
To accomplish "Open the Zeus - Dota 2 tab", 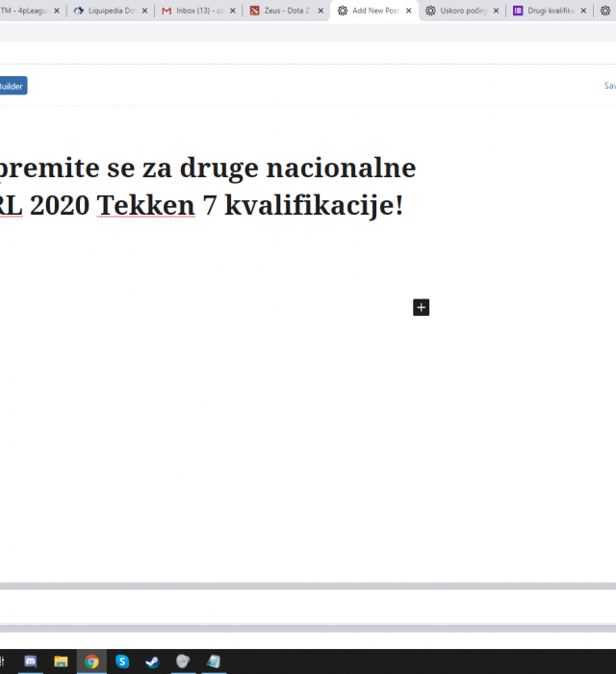I will point(281,11).
